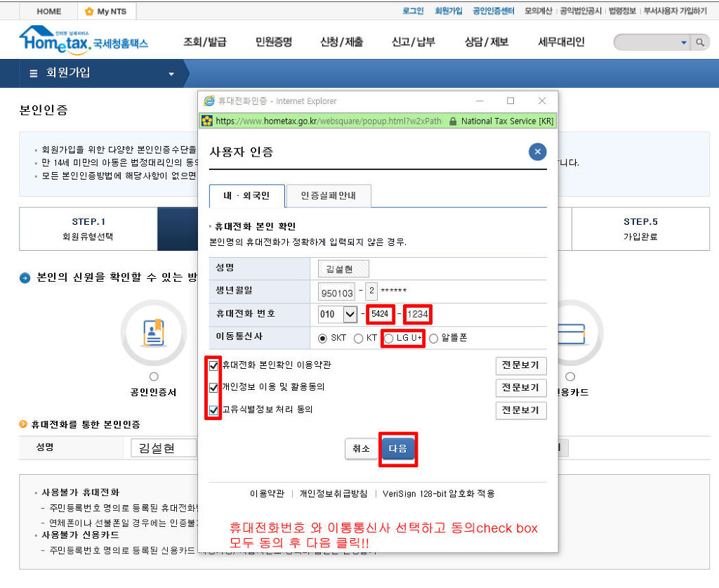Click the 성명 field on background page

[163, 448]
